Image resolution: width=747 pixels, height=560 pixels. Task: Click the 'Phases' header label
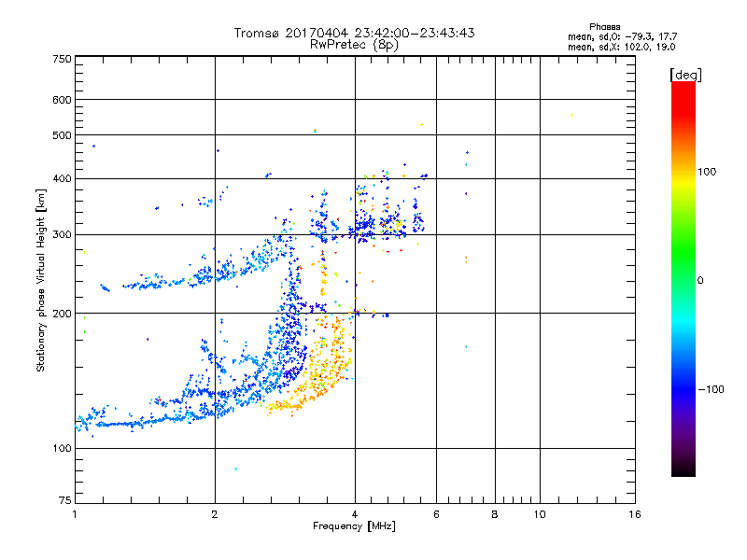coord(604,27)
